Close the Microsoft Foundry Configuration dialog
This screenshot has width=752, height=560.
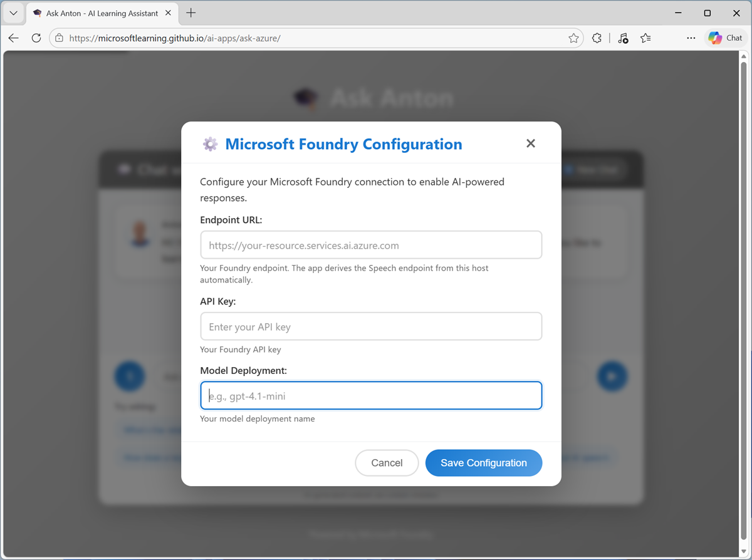pos(530,143)
